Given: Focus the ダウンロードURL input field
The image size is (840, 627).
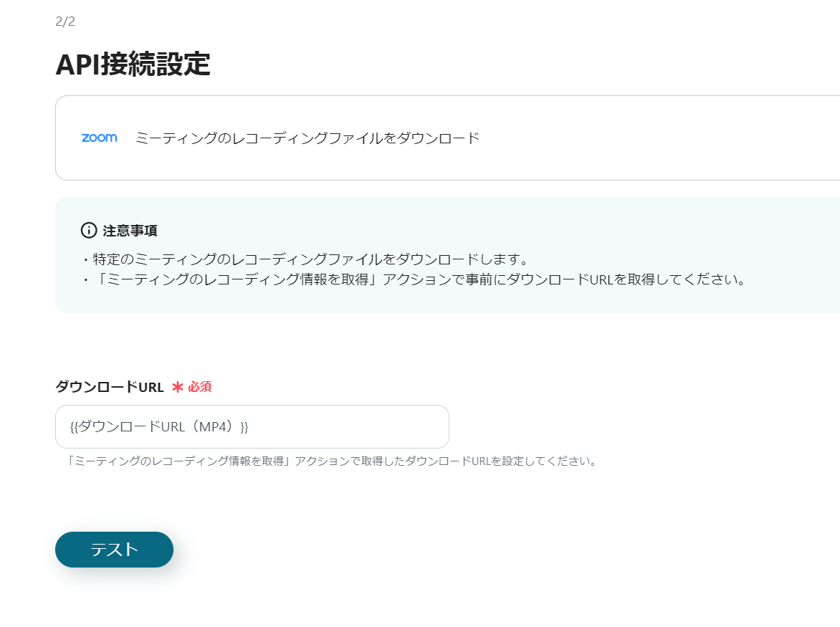Looking at the screenshot, I should pyautogui.click(x=252, y=427).
